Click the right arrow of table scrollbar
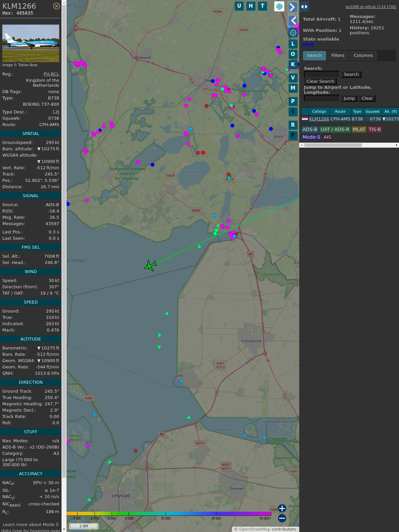Screen dimensions: 399x532 [x=397, y=145]
